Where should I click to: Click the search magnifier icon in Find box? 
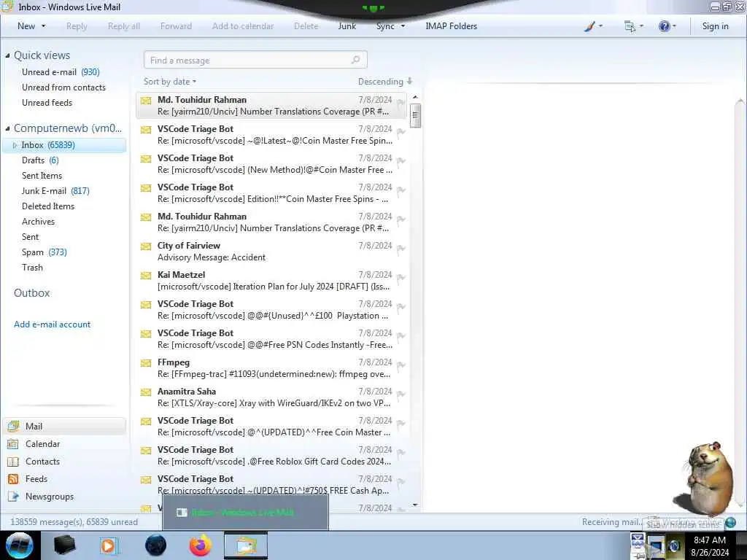coord(355,60)
